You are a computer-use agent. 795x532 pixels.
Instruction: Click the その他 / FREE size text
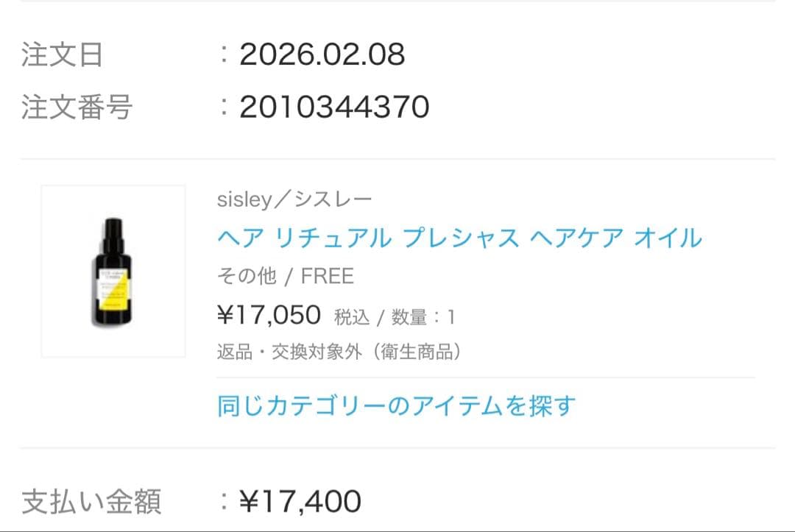pyautogui.click(x=285, y=276)
